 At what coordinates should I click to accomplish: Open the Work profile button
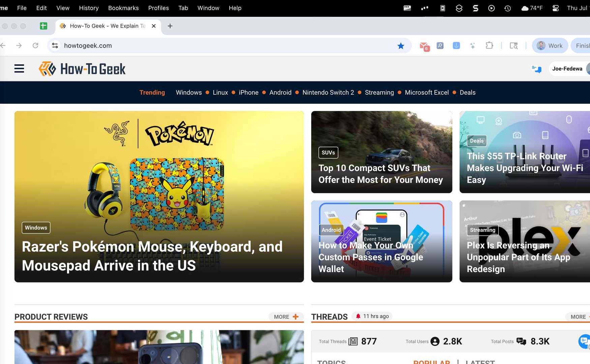[550, 45]
